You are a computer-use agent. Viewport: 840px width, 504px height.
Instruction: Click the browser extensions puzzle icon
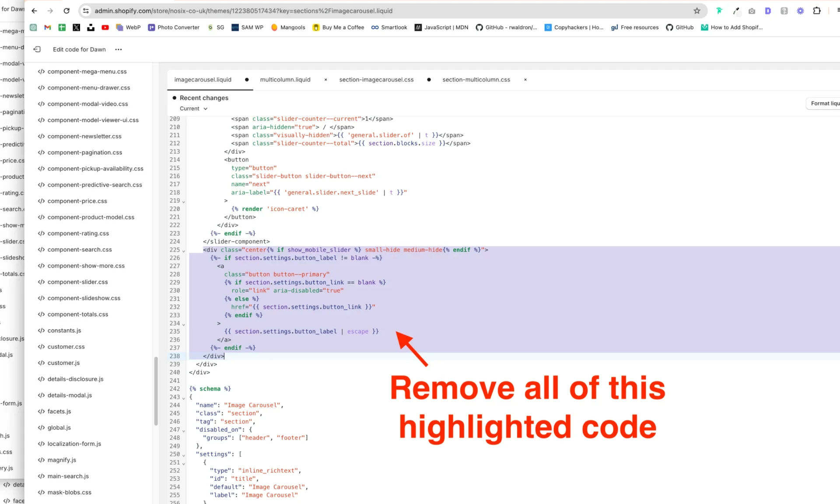click(817, 11)
